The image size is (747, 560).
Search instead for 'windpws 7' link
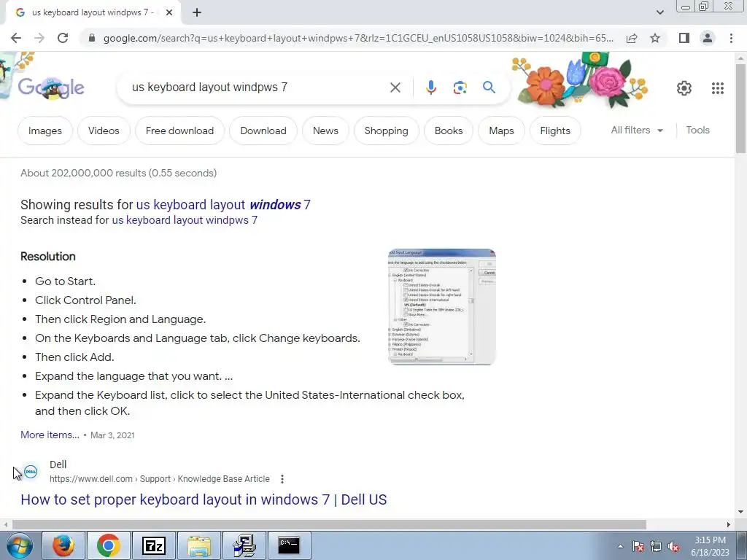point(185,220)
